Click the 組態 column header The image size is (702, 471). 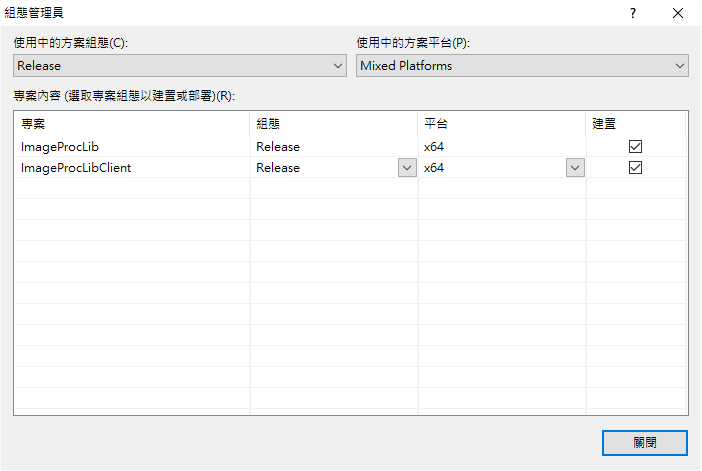[x=334, y=124]
